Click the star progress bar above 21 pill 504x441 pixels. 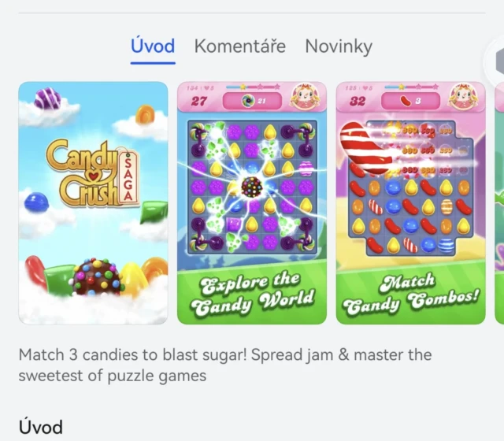click(x=253, y=87)
